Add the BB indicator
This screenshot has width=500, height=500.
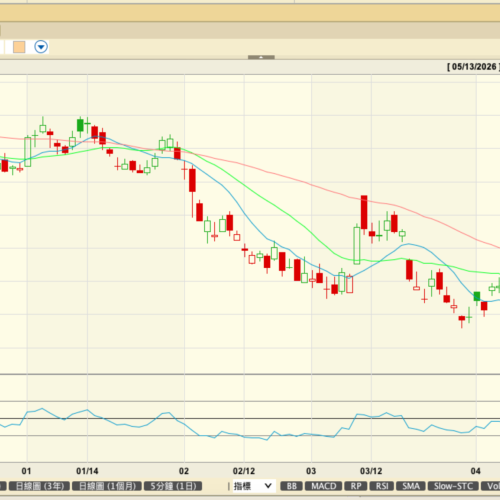(x=292, y=486)
